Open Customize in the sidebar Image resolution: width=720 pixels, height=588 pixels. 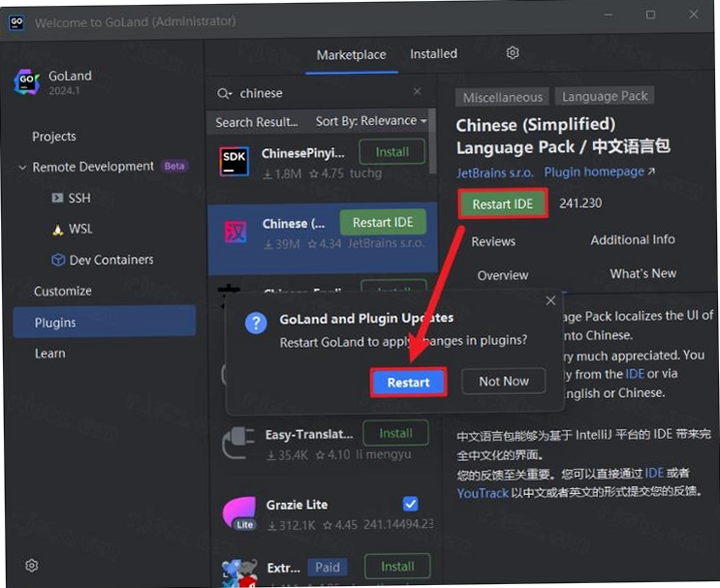[x=62, y=291]
